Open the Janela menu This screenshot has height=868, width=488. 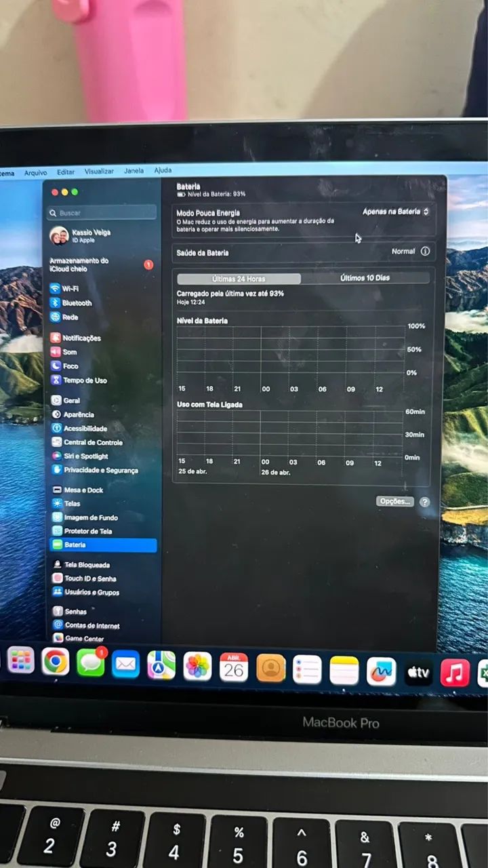point(134,171)
